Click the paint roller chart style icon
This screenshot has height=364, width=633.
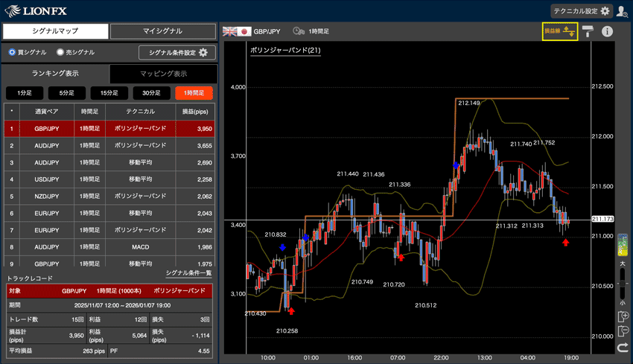coord(588,31)
